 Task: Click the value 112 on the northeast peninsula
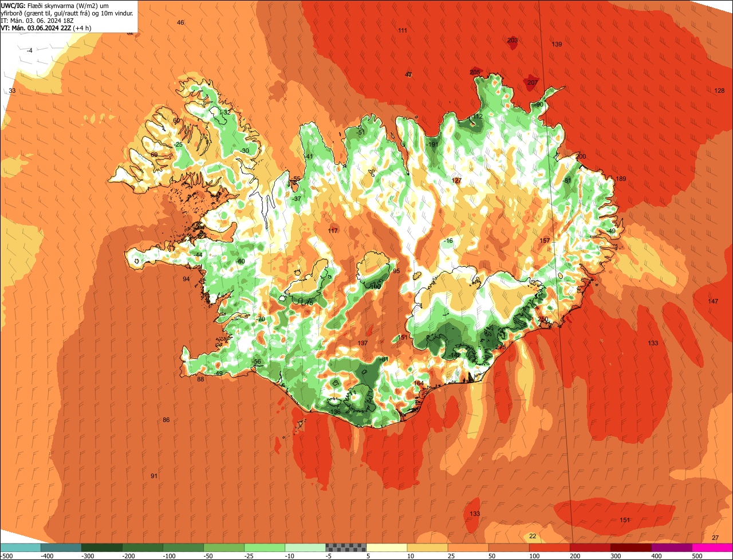[x=478, y=116]
